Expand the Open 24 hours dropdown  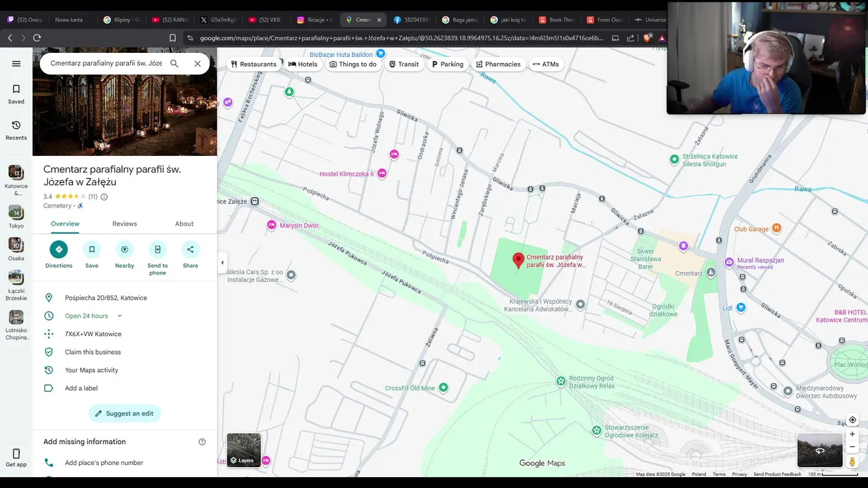click(120, 316)
